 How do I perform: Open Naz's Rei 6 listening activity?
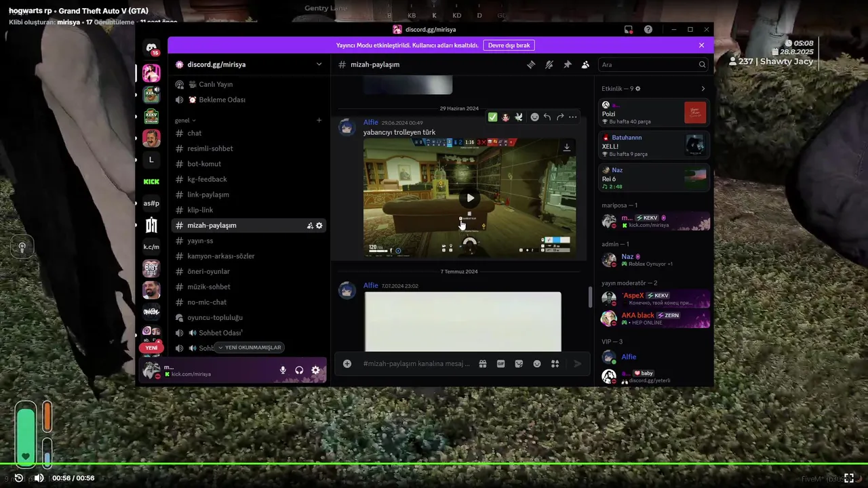click(654, 178)
